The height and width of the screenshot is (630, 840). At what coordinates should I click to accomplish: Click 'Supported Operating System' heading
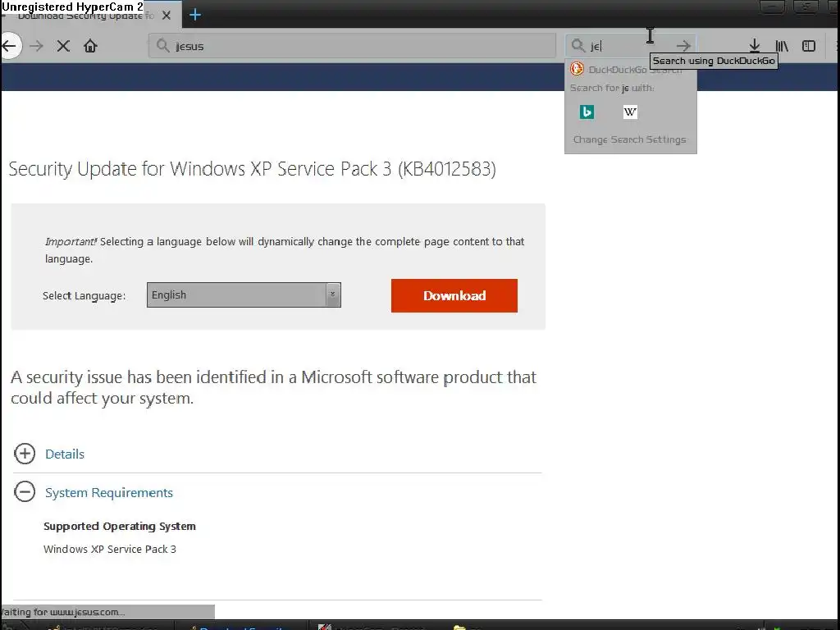pyautogui.click(x=120, y=527)
